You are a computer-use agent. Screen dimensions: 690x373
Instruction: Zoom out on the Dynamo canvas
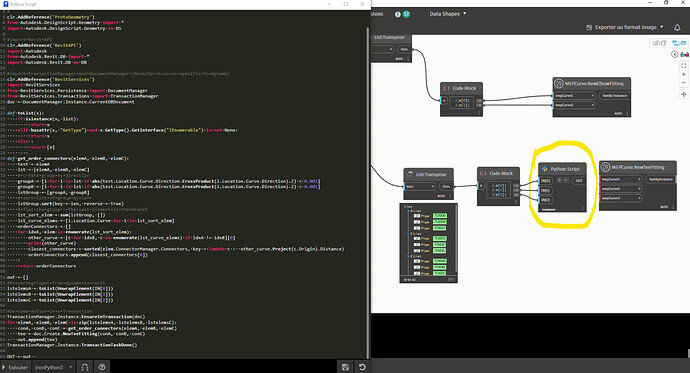pos(683,83)
